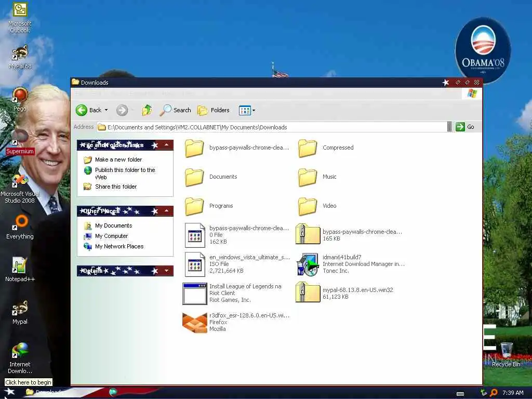
Task: Select the en_windows_vista_ultimate ISO file
Action: coord(237,264)
